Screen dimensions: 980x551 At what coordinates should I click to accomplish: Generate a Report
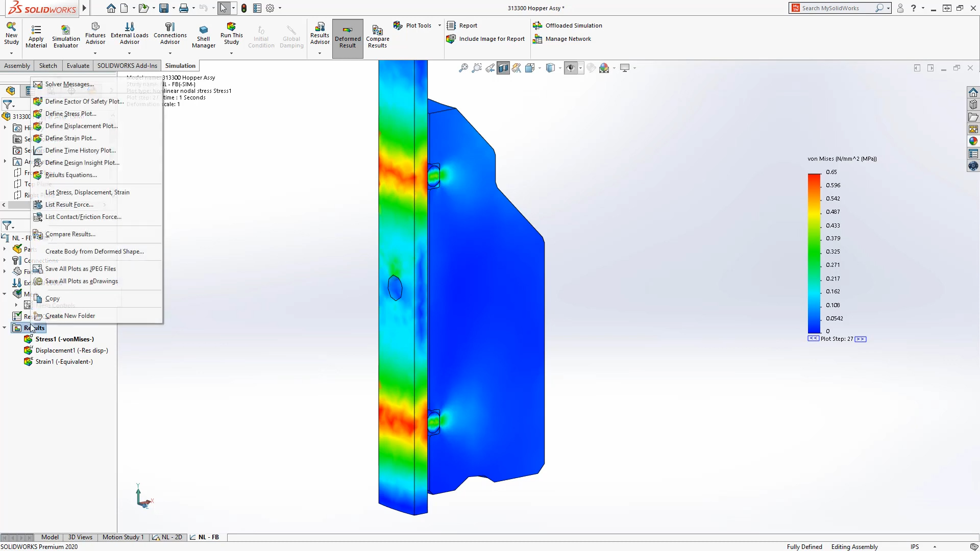coord(462,26)
